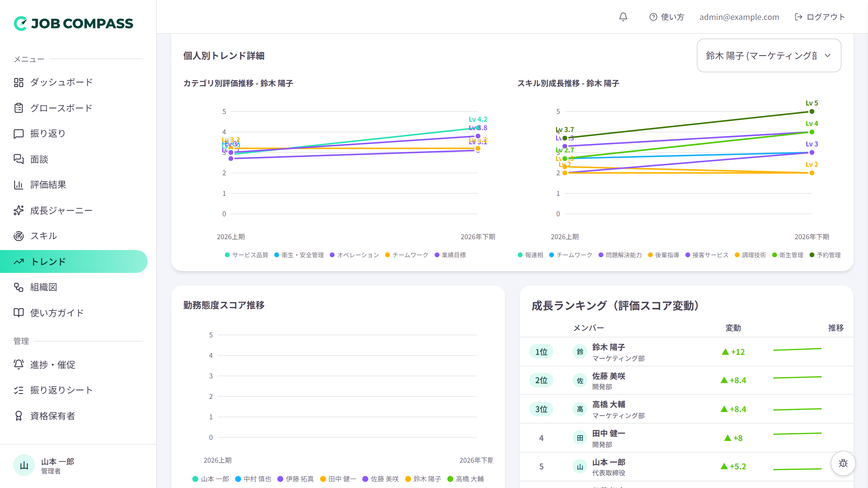Toggle 佐藤 美咲 legend in attitude chart
This screenshot has width=868, height=488.
coord(380,479)
